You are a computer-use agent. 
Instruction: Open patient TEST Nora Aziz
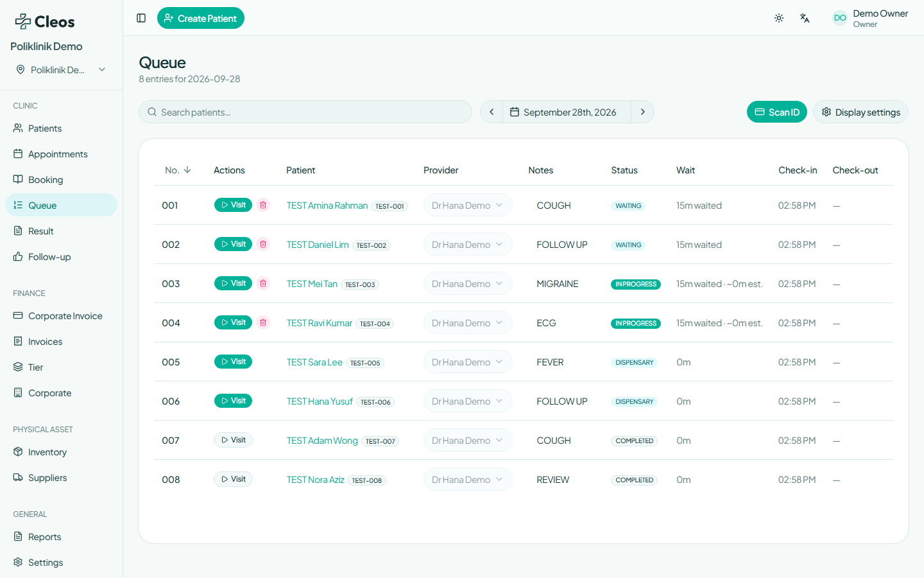click(x=316, y=480)
